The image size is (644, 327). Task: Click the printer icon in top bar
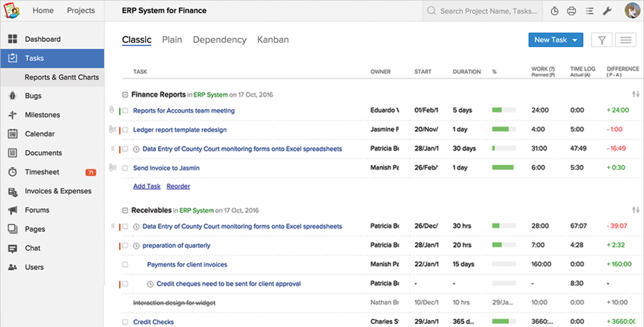pyautogui.click(x=572, y=11)
